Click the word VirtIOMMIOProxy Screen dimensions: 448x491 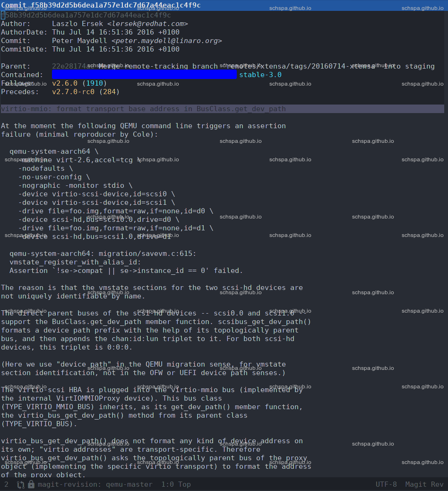(88, 398)
